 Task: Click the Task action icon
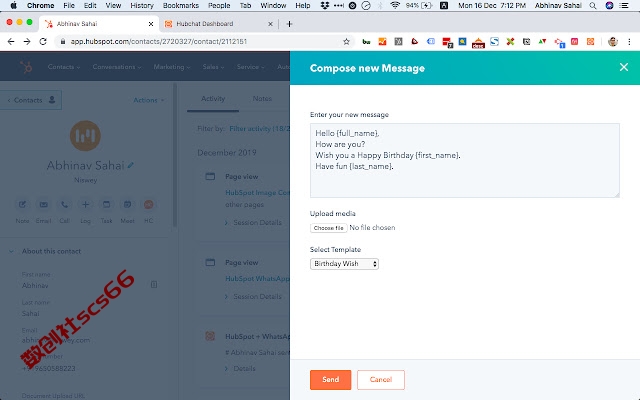coord(106,204)
